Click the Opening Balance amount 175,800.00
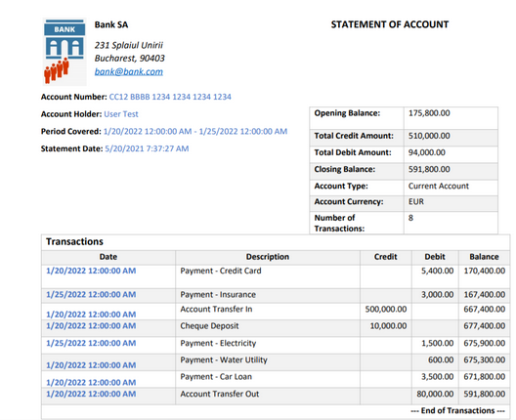The image size is (516, 420). (x=429, y=113)
